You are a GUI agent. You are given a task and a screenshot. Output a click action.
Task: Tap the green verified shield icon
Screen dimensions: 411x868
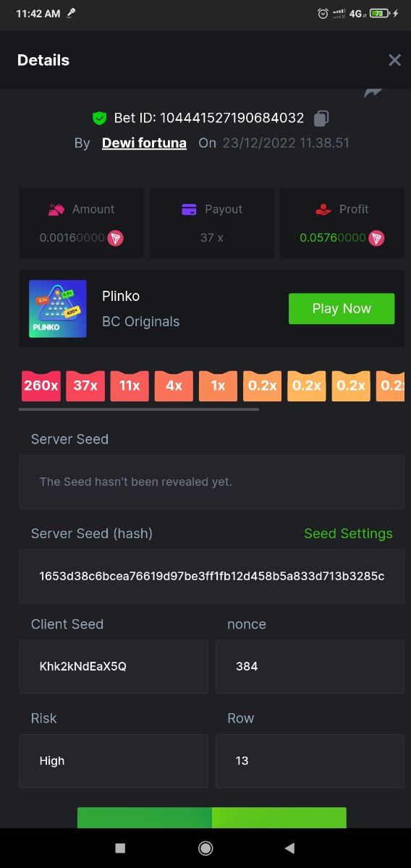[x=99, y=118]
